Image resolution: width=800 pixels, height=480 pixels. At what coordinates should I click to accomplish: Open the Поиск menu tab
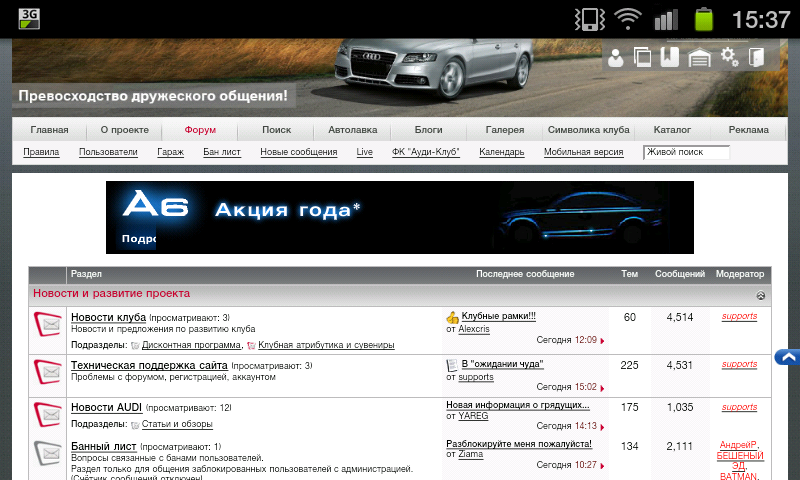coord(277,130)
